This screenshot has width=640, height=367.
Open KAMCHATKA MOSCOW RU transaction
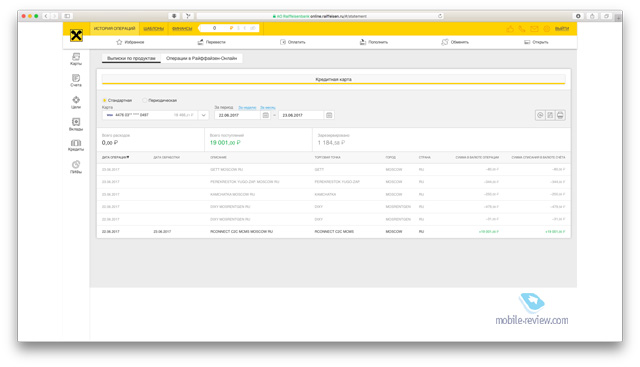pyautogui.click(x=333, y=194)
